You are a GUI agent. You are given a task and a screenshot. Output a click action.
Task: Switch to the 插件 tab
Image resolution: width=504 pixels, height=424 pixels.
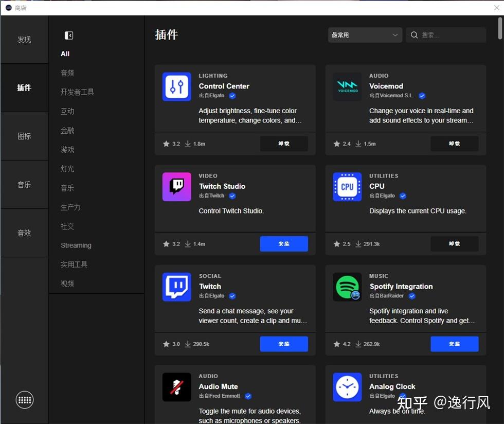click(25, 88)
